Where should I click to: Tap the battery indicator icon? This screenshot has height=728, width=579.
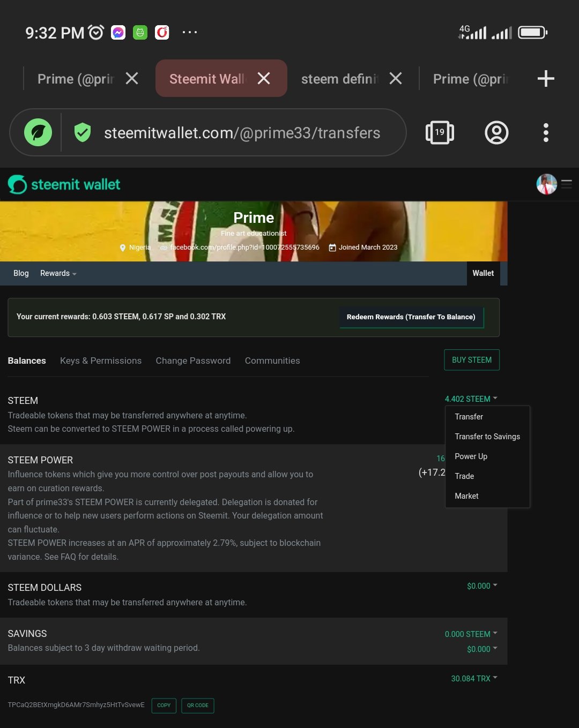533,32
